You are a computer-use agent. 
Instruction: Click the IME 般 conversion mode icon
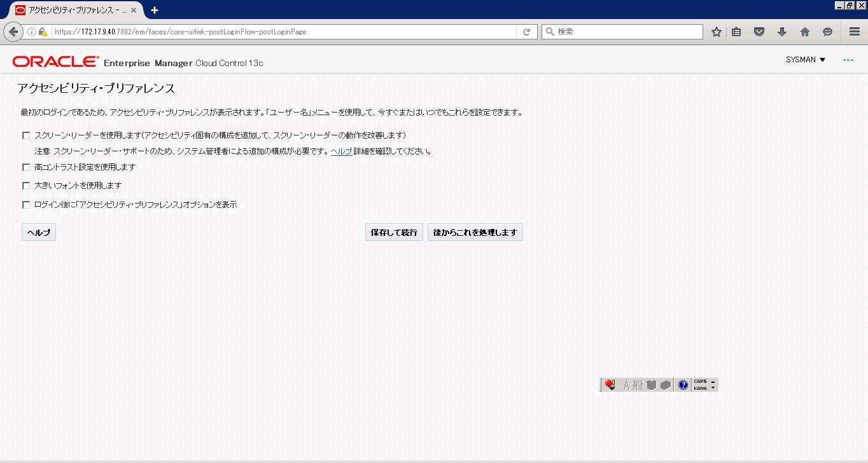click(638, 385)
